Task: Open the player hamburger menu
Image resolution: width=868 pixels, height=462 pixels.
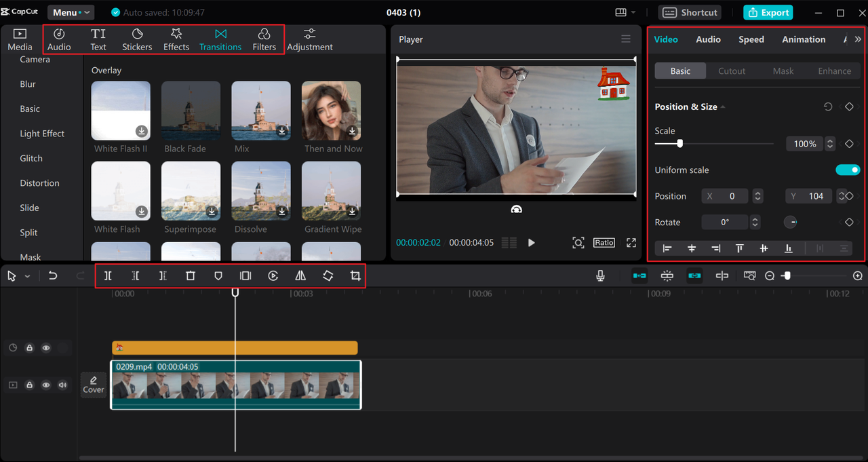Action: (x=626, y=39)
